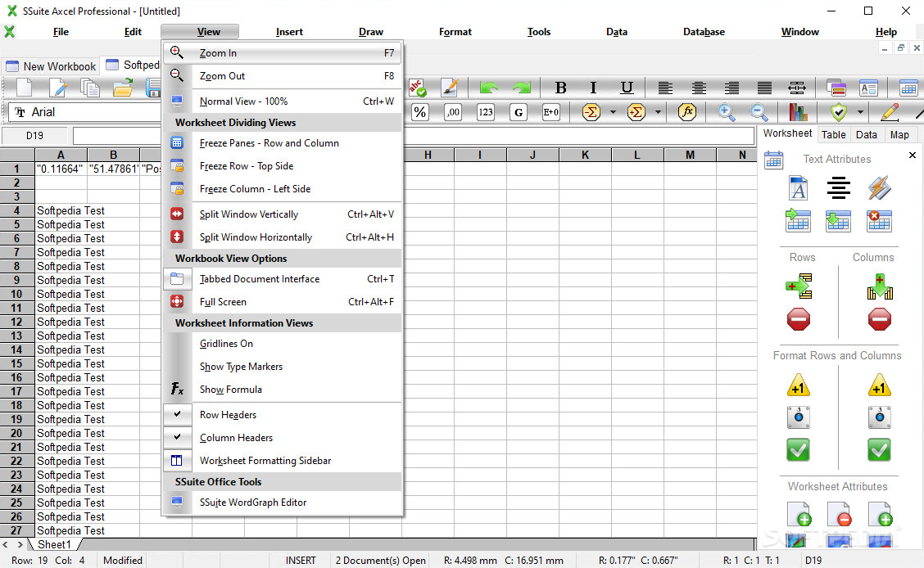Screen dimensions: 924x568
Task: Open the Format menu
Action: pos(455,32)
